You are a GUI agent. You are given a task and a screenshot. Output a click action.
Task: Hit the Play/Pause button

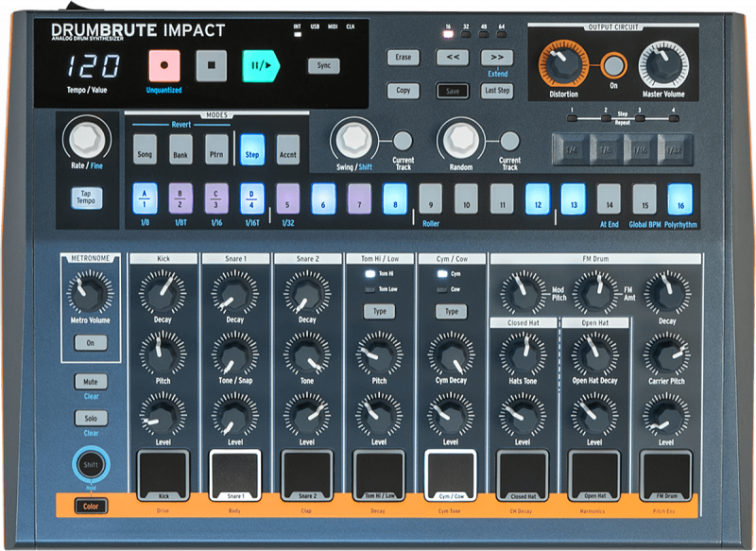click(x=260, y=66)
